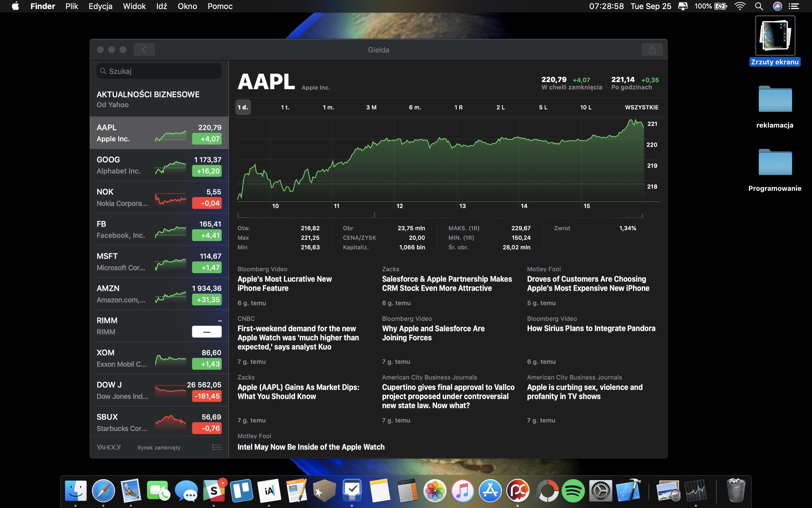Open Slack in the Dock

tap(214, 491)
